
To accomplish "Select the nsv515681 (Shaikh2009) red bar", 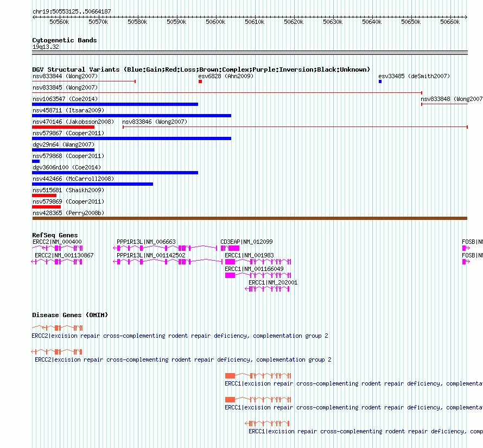I will 44,195.
